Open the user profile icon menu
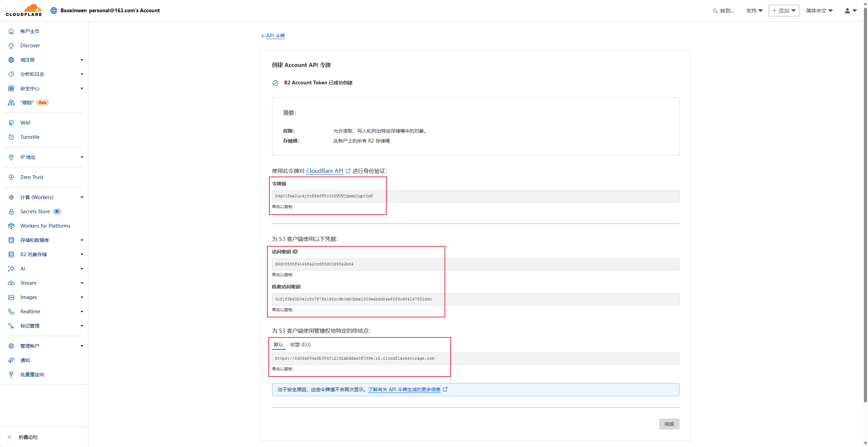The image size is (868, 447). 850,11
